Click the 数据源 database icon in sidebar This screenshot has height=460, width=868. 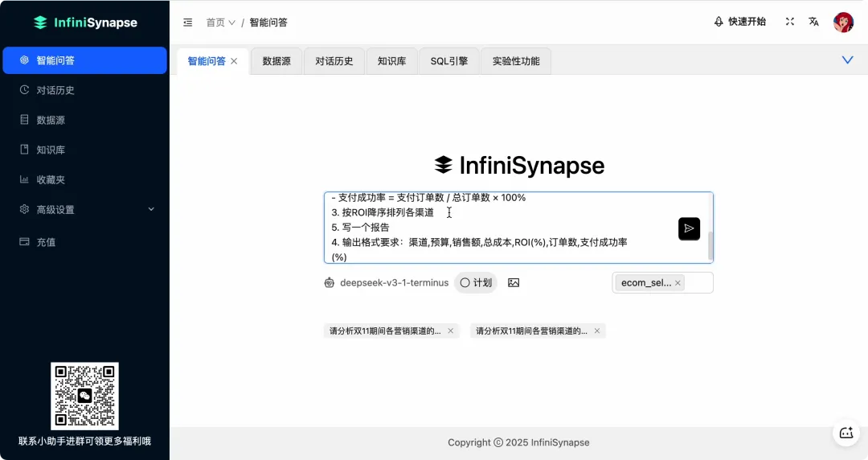(24, 120)
